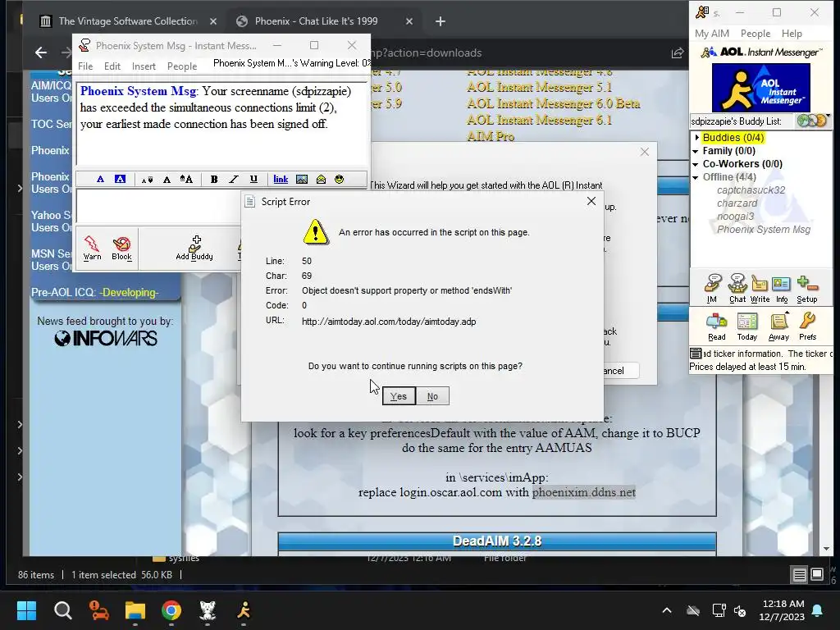This screenshot has width=840, height=630.
Task: Switch to The Vintage Software Collection tab
Action: (128, 21)
